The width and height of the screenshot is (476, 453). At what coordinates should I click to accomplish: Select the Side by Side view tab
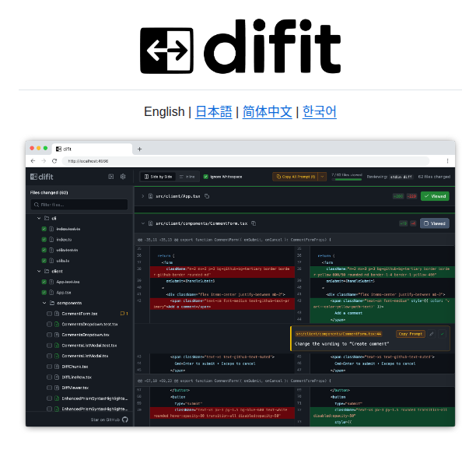pos(157,177)
